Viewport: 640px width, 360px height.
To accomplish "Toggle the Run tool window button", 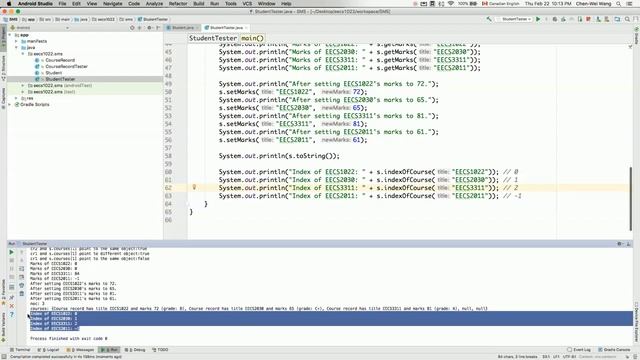I will (109, 350).
